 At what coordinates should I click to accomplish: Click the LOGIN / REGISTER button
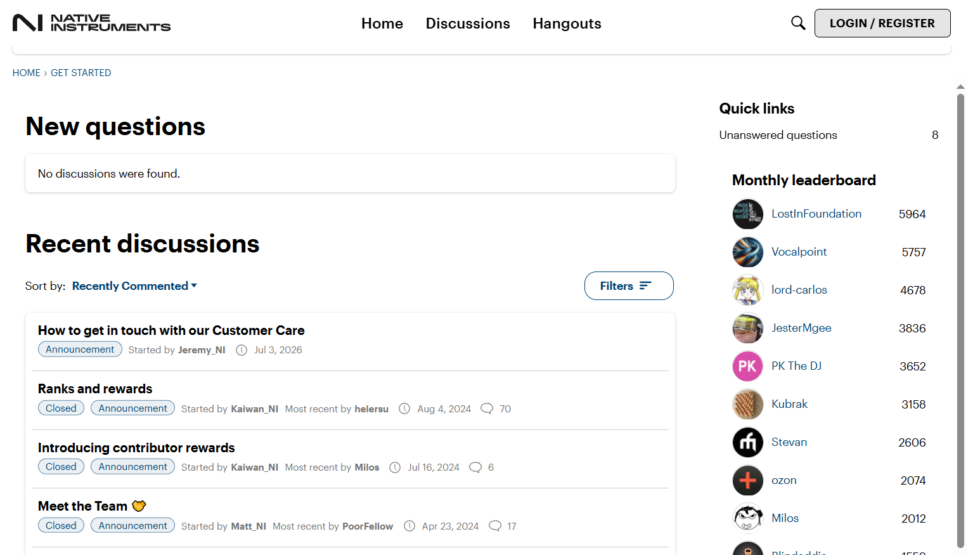click(x=882, y=23)
